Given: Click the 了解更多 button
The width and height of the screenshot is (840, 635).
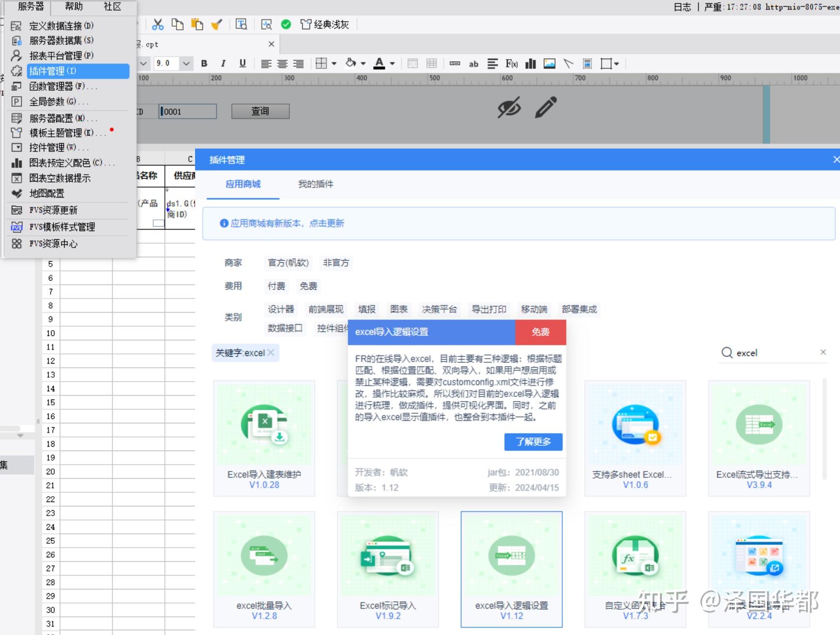Looking at the screenshot, I should tap(533, 442).
